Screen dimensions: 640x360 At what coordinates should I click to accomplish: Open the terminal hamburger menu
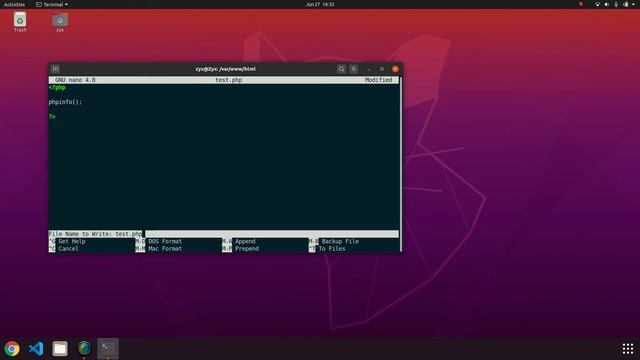click(x=353, y=69)
